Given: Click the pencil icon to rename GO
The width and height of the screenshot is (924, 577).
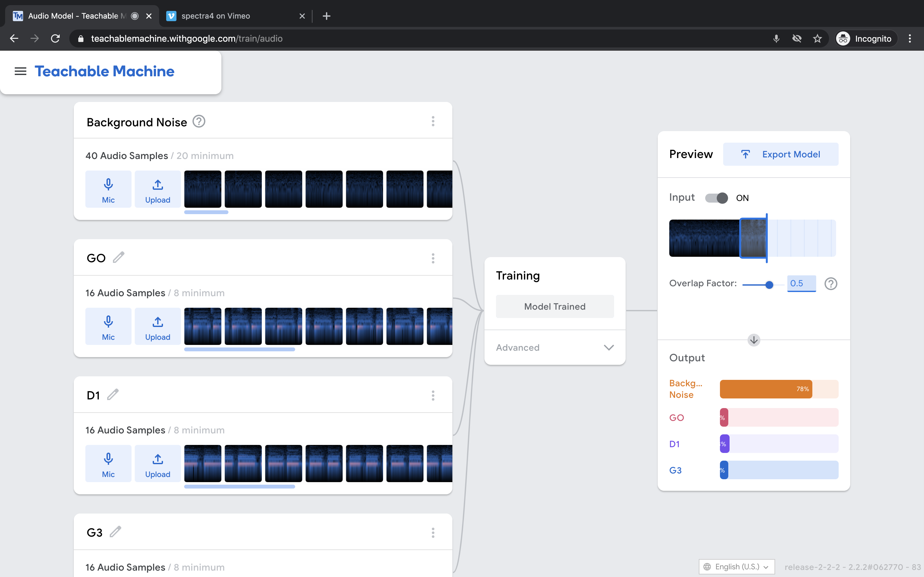Looking at the screenshot, I should click(x=119, y=258).
